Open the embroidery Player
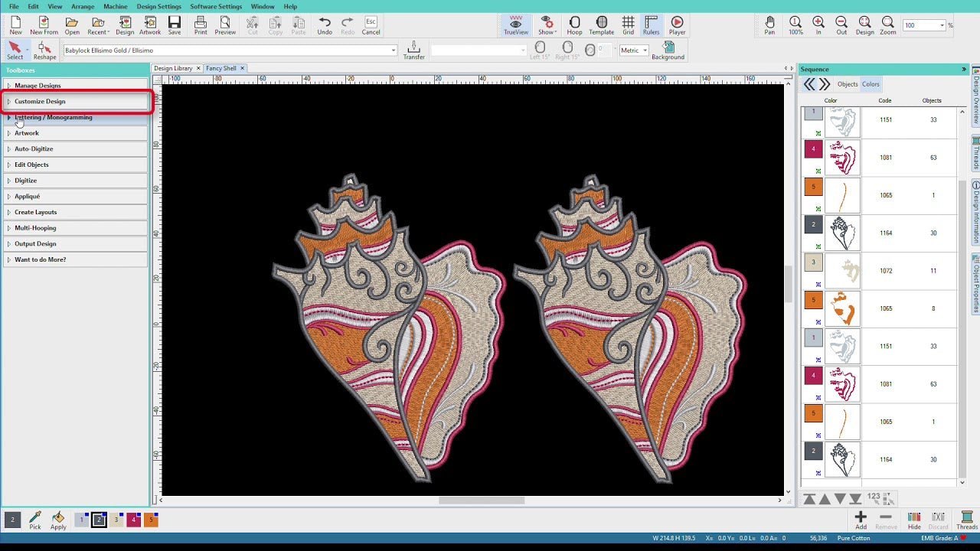 (x=677, y=25)
